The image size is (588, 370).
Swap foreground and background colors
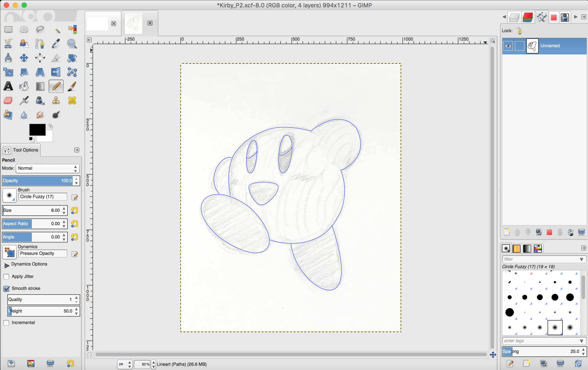[50, 126]
